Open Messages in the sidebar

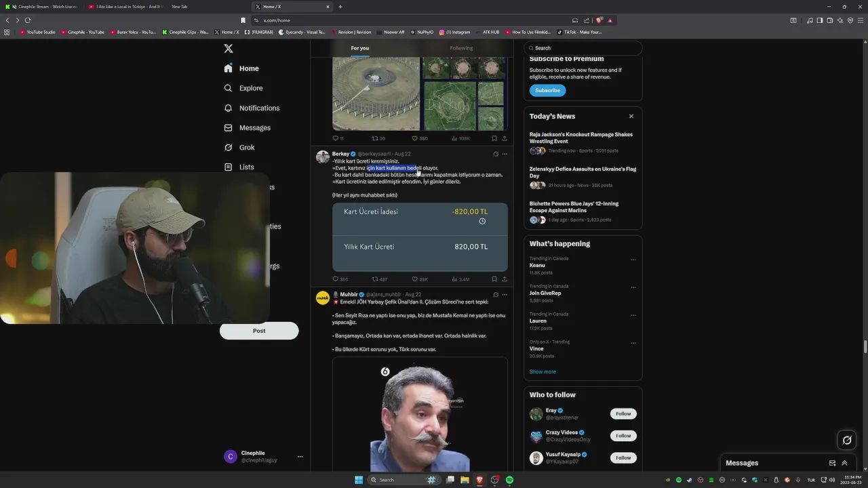point(248,127)
